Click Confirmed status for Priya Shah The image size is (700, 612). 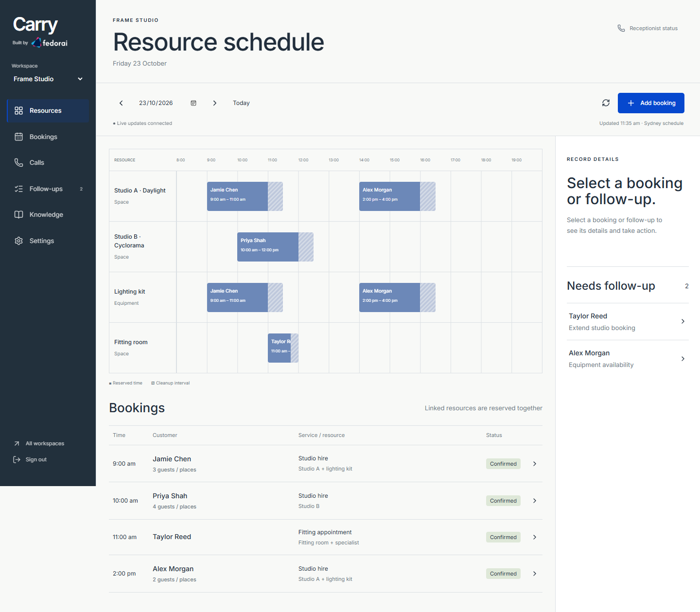tap(503, 501)
